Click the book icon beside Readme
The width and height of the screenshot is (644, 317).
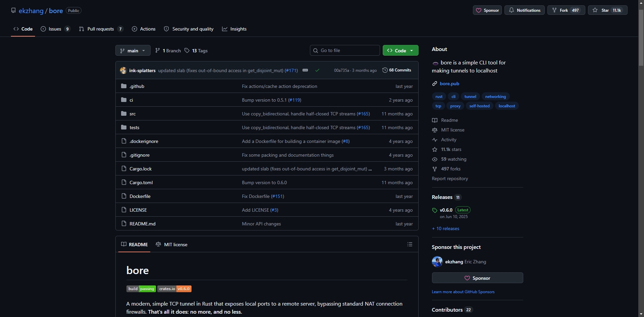click(x=435, y=120)
